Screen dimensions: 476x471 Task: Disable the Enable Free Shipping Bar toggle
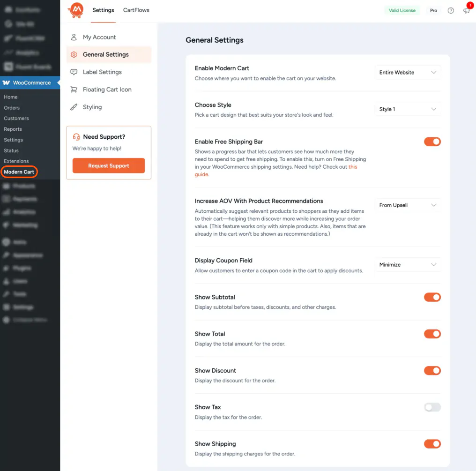point(432,142)
